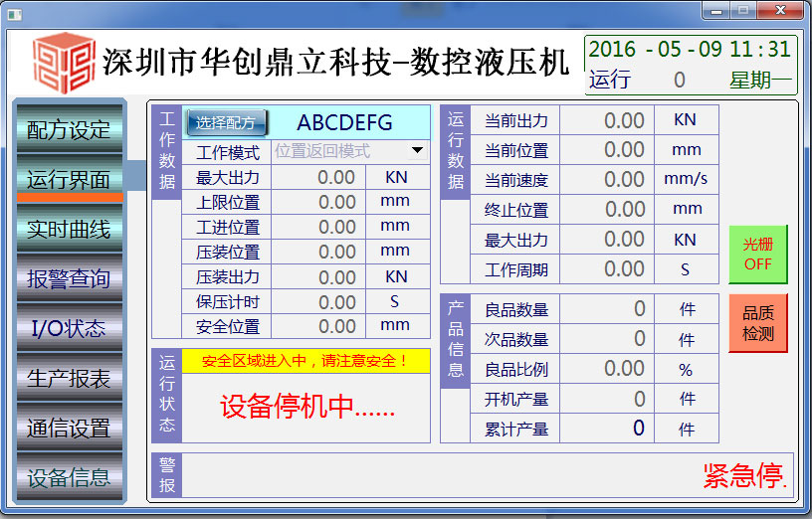This screenshot has height=519, width=812.
Task: Click the 运行 status label in header
Action: (610, 80)
